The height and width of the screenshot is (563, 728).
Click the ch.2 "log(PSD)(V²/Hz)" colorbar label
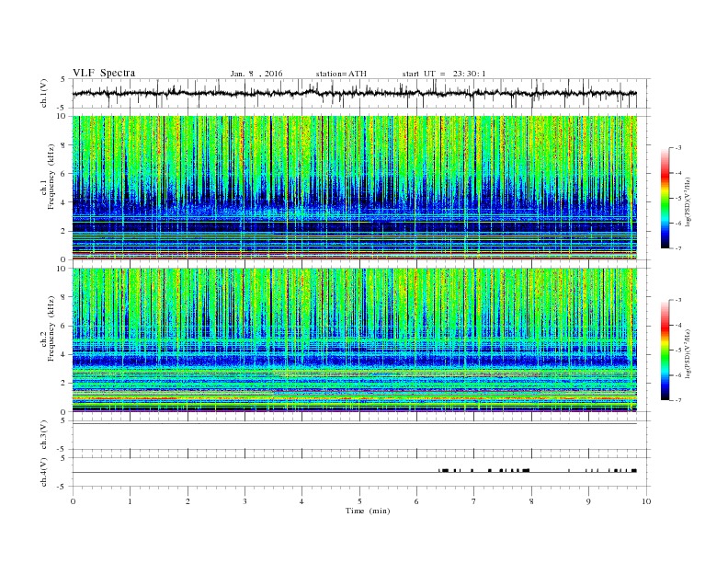[x=688, y=354]
